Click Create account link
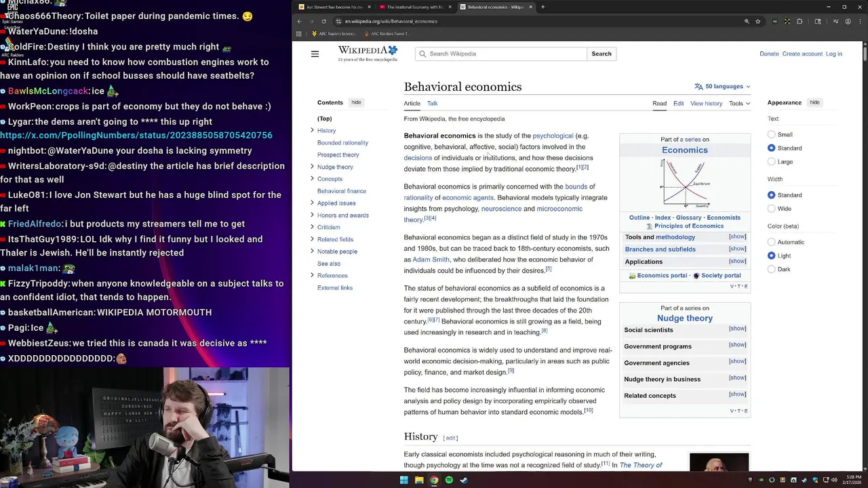868x488 pixels. [x=802, y=54]
